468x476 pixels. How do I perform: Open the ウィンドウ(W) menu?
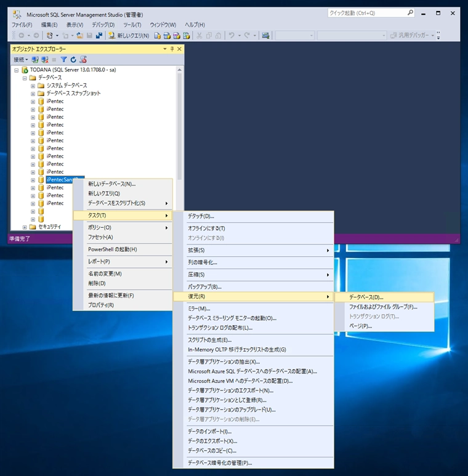[x=163, y=25]
